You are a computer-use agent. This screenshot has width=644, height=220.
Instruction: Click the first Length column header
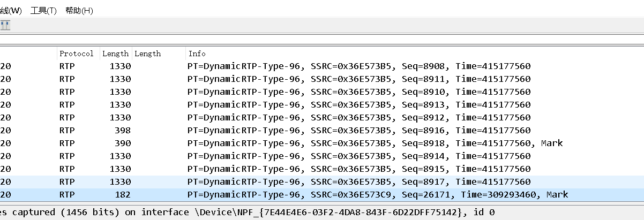click(115, 54)
